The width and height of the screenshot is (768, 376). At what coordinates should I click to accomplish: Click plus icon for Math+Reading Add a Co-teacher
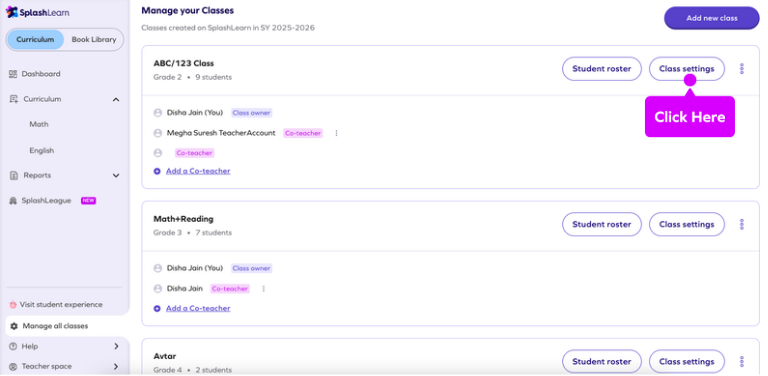157,308
